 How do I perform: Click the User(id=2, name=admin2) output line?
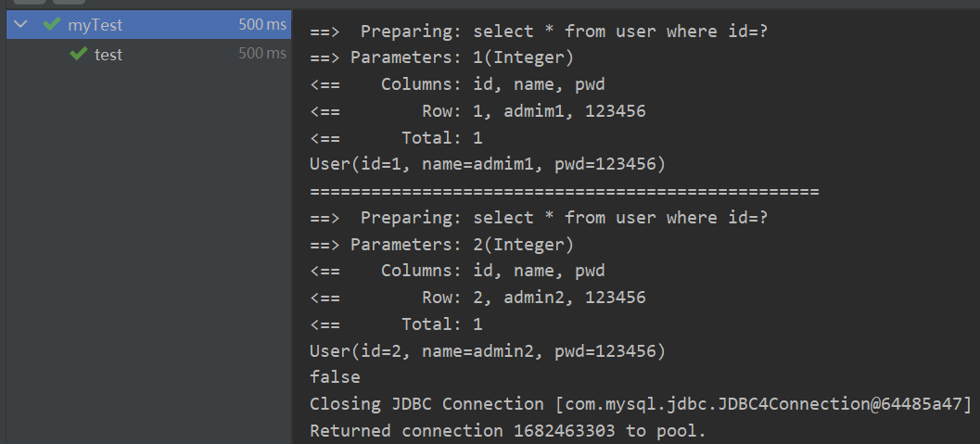click(x=486, y=351)
